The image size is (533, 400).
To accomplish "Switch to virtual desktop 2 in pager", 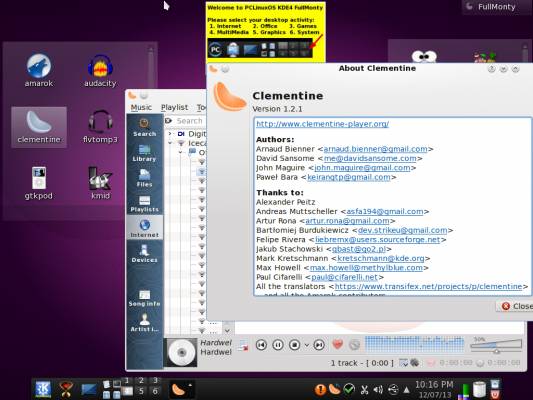I will coord(141,381).
